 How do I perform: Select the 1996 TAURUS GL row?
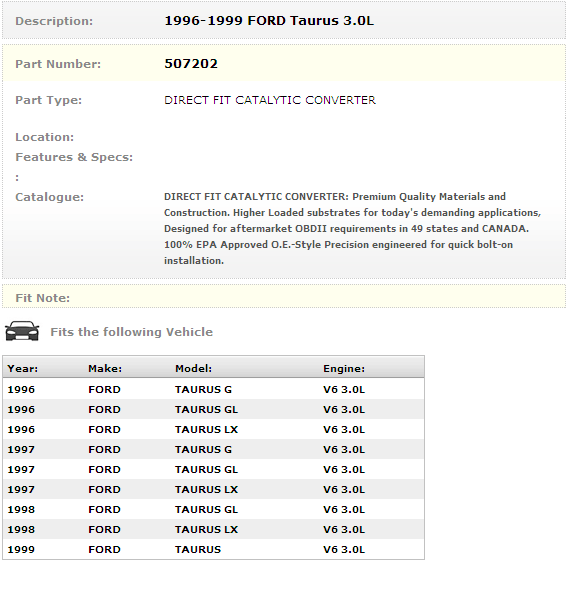coord(214,409)
